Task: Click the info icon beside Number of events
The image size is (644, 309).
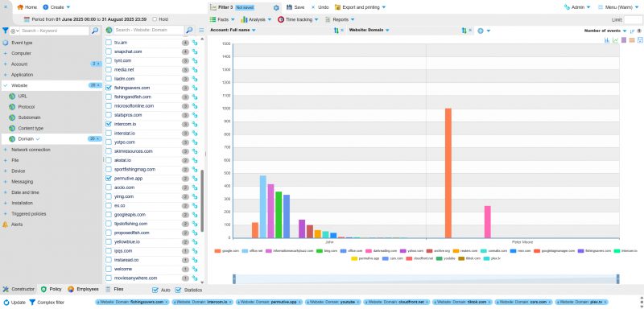Action: [639, 31]
